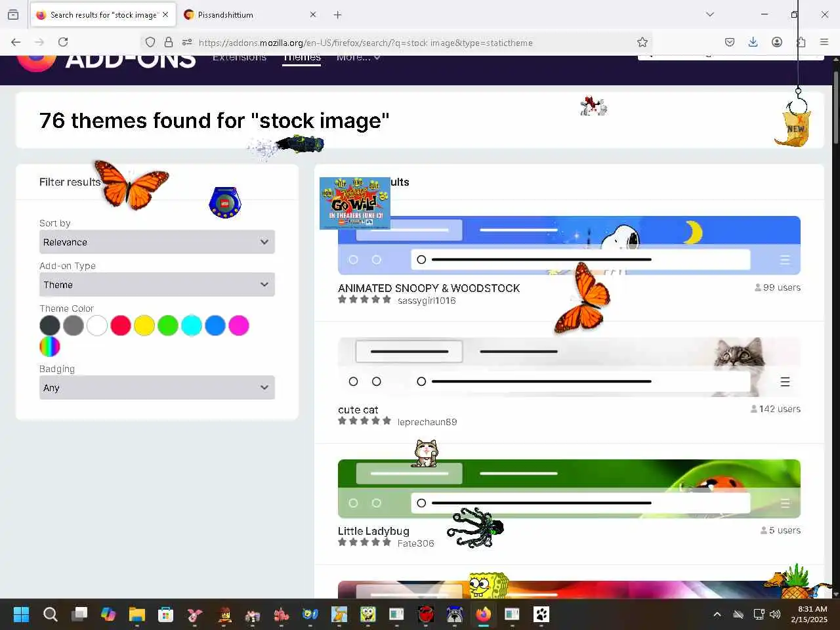Bookmark this page with the star icon
The width and height of the screenshot is (840, 630).
(x=642, y=42)
